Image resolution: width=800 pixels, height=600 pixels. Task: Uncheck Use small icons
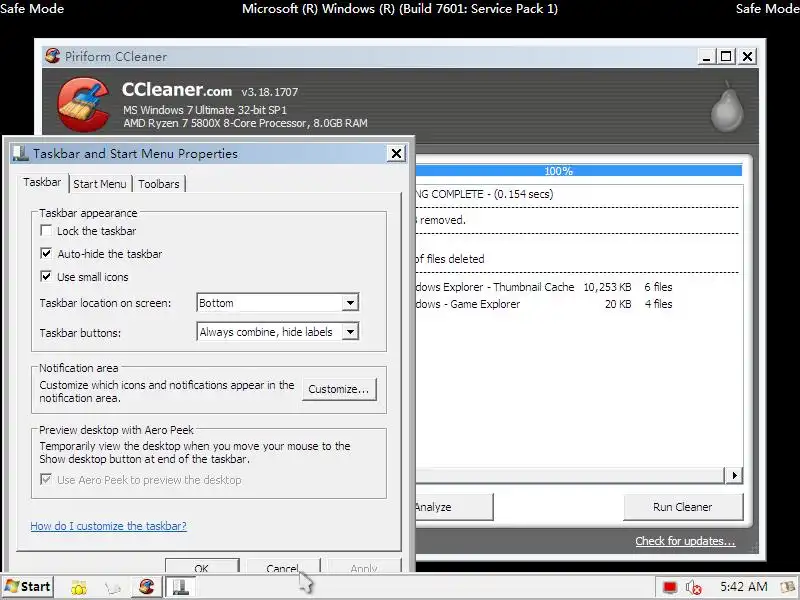coord(46,277)
